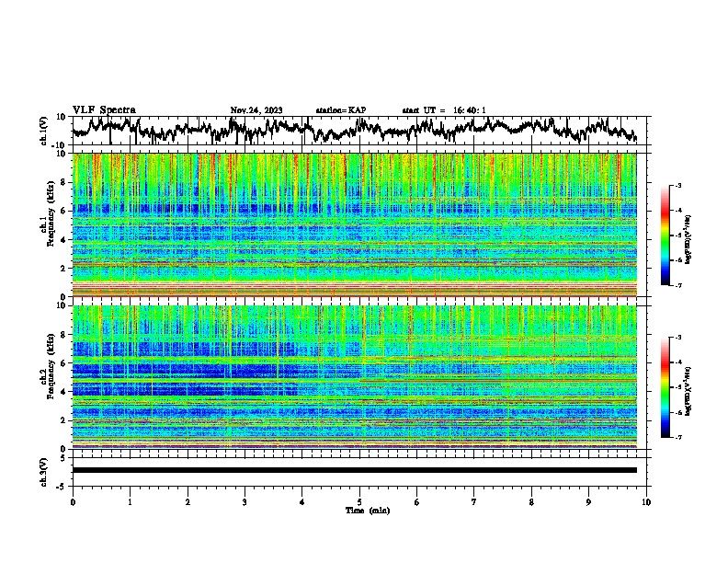Click the '0' tick on the time axis

(x=73, y=502)
